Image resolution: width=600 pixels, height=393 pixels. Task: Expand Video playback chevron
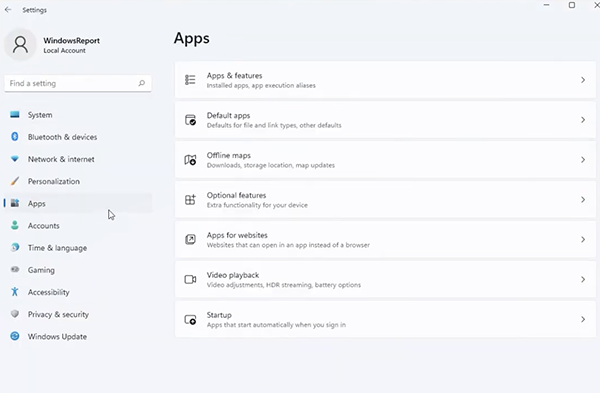click(583, 279)
